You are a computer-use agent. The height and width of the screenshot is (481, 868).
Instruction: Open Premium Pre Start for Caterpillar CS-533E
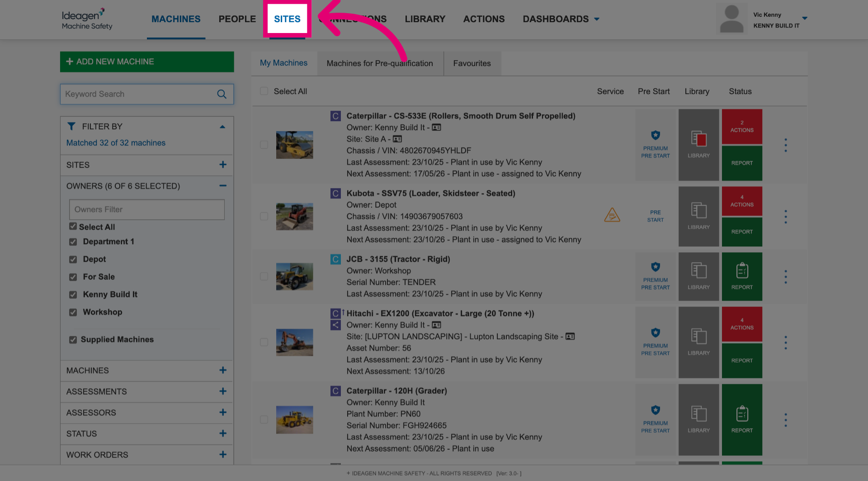656,145
